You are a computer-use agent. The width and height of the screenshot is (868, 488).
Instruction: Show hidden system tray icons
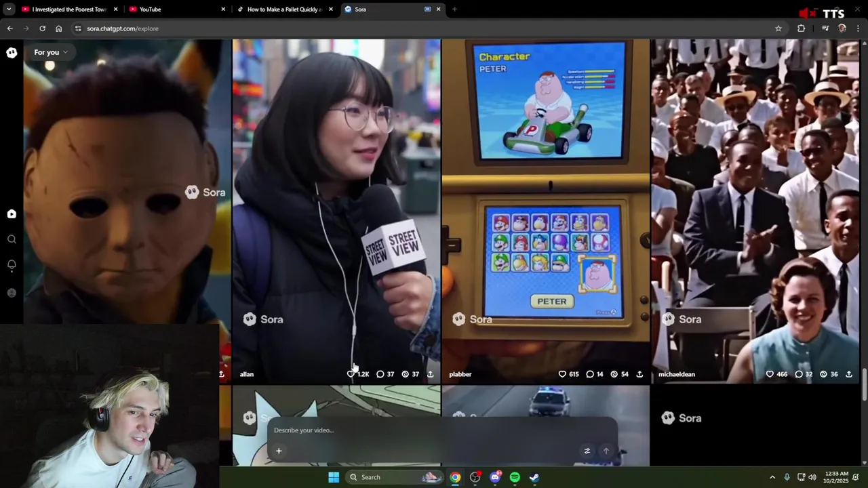772,477
